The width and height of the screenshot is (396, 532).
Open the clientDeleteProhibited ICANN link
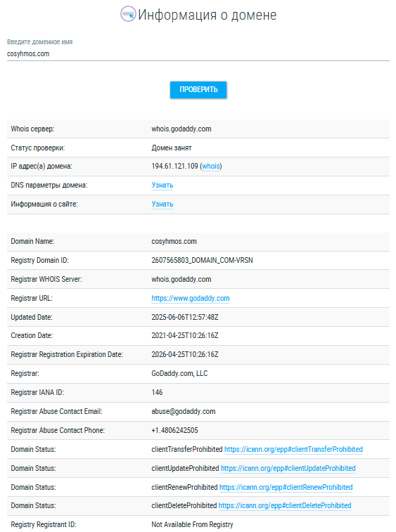pos(285,505)
